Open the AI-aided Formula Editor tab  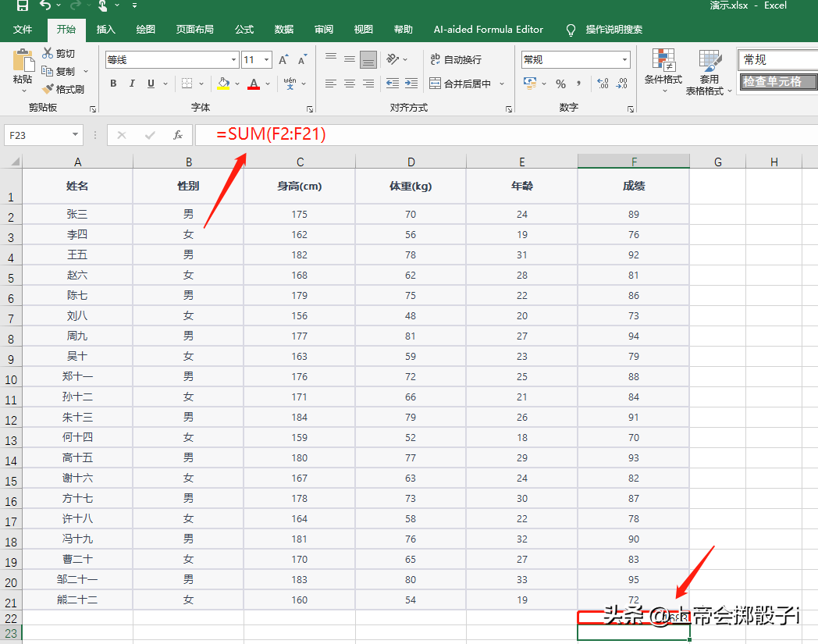coord(489,29)
